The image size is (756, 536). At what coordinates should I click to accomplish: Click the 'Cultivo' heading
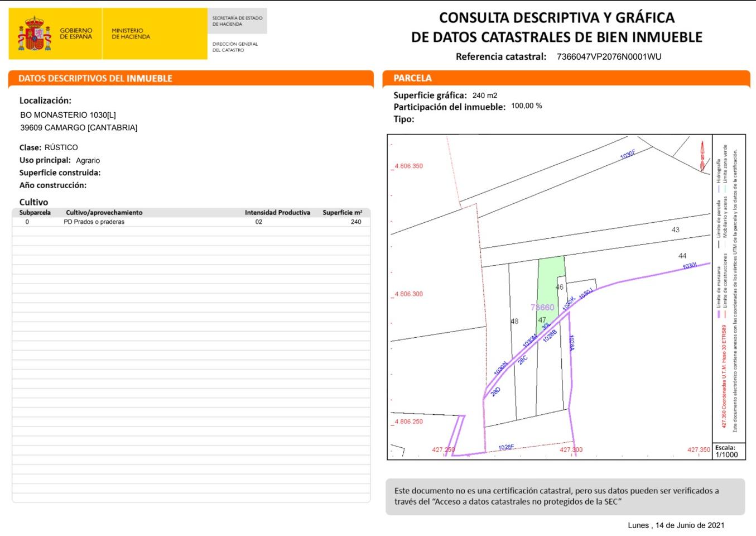pyautogui.click(x=33, y=202)
